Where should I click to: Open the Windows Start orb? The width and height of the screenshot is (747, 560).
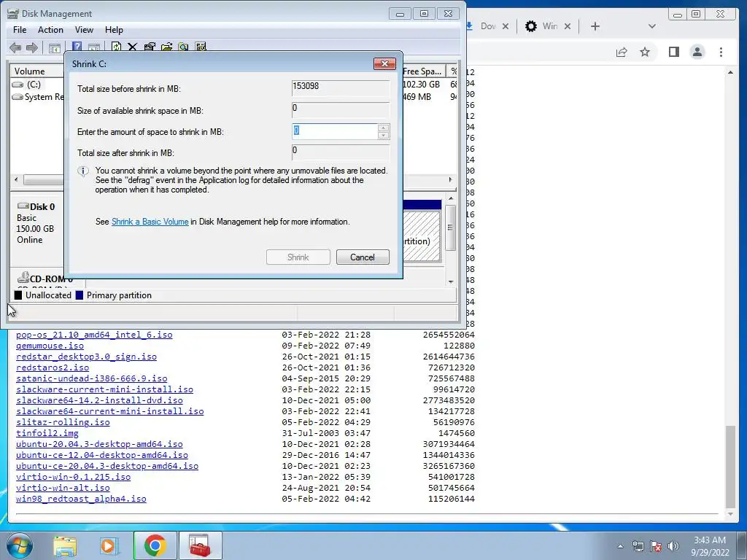[x=20, y=545]
